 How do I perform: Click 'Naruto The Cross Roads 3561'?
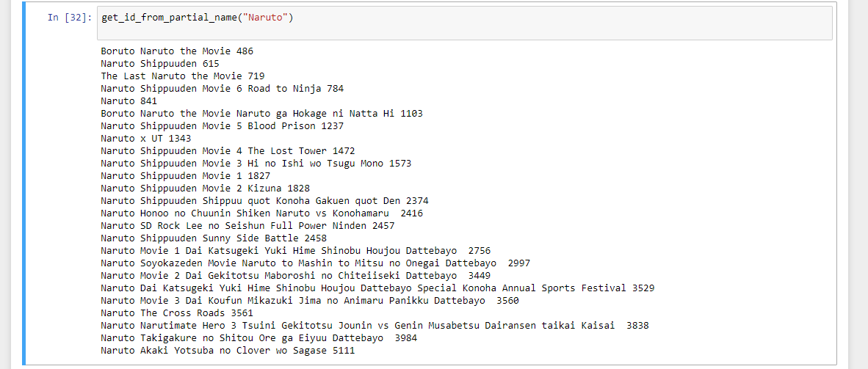[x=177, y=313]
